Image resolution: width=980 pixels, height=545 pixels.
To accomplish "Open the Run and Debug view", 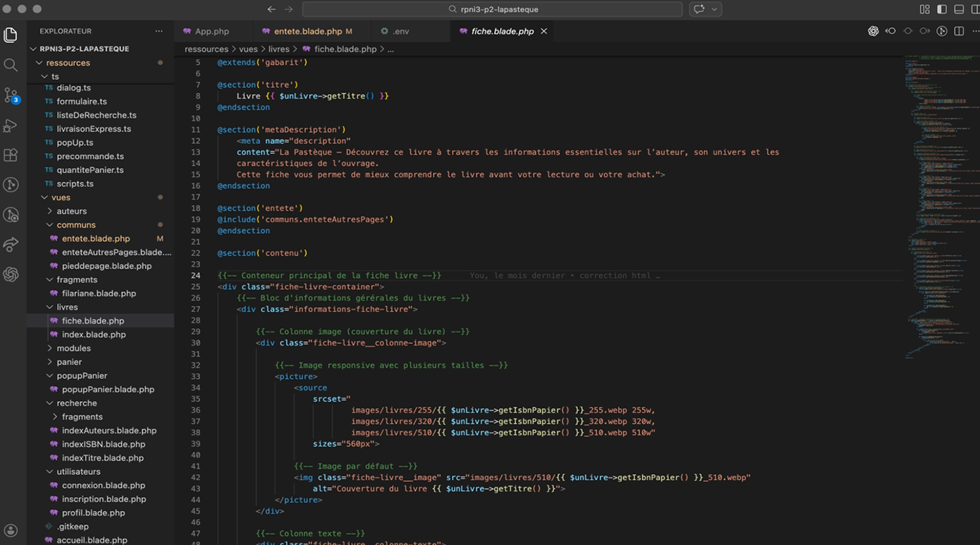I will pyautogui.click(x=11, y=125).
